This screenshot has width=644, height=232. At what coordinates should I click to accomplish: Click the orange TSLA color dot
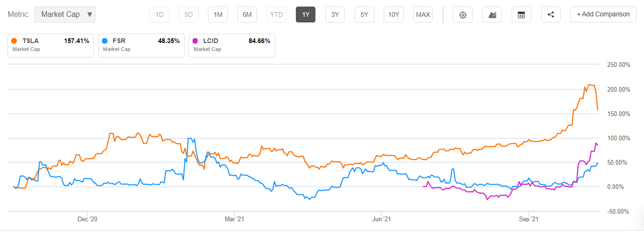click(x=14, y=41)
